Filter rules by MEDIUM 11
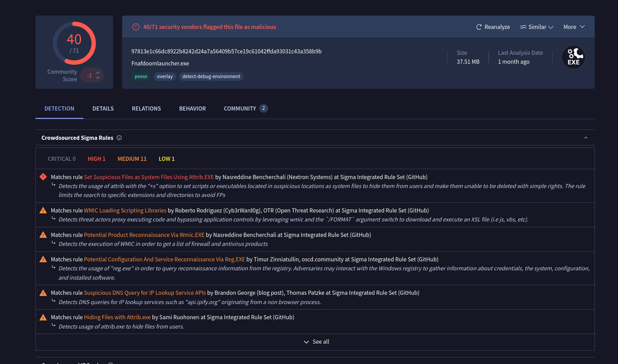The image size is (618, 364). click(x=132, y=159)
